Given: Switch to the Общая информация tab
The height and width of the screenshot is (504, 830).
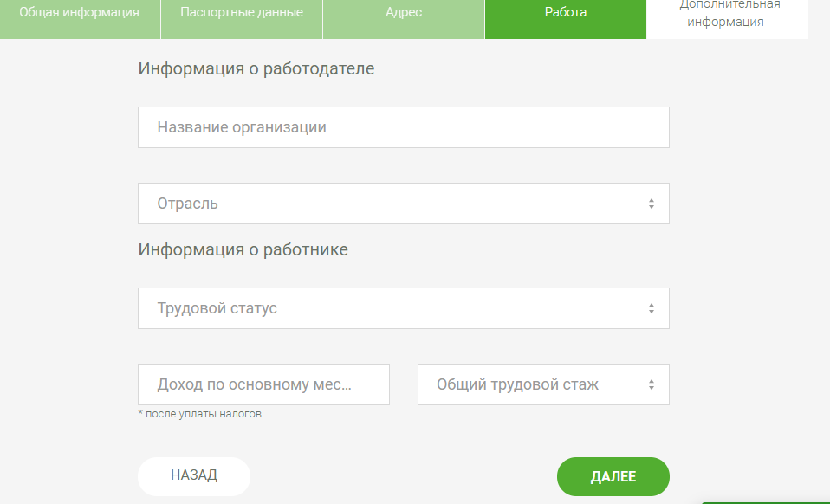Looking at the screenshot, I should pyautogui.click(x=81, y=12).
